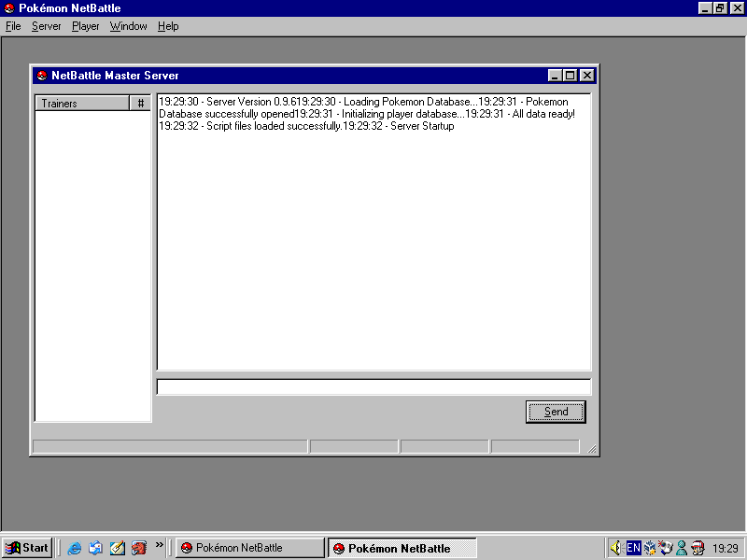
Task: Focus the chat message input field
Action: [373, 386]
